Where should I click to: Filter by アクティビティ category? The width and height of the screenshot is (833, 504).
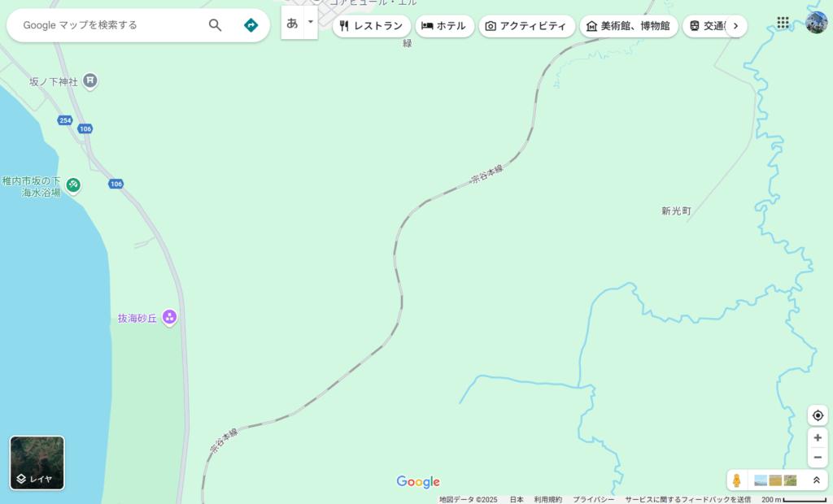click(x=526, y=26)
